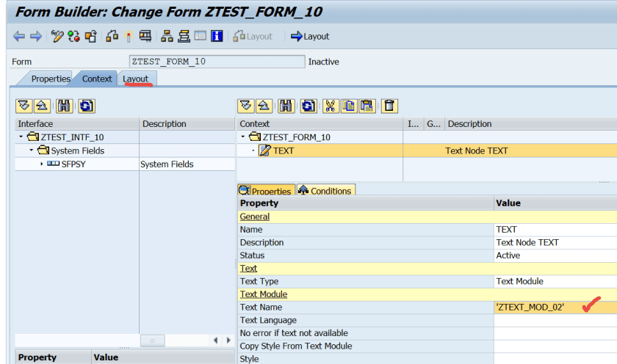
Task: Toggle the full-screen panel icon
Action: pyautogui.click(x=201, y=37)
